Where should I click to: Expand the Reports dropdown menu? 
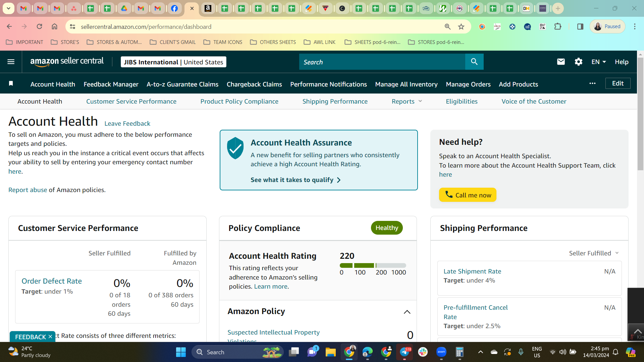pyautogui.click(x=407, y=101)
